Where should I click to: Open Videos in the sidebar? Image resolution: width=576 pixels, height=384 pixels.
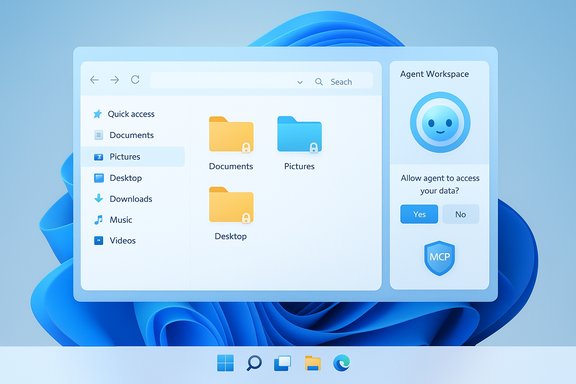click(123, 240)
